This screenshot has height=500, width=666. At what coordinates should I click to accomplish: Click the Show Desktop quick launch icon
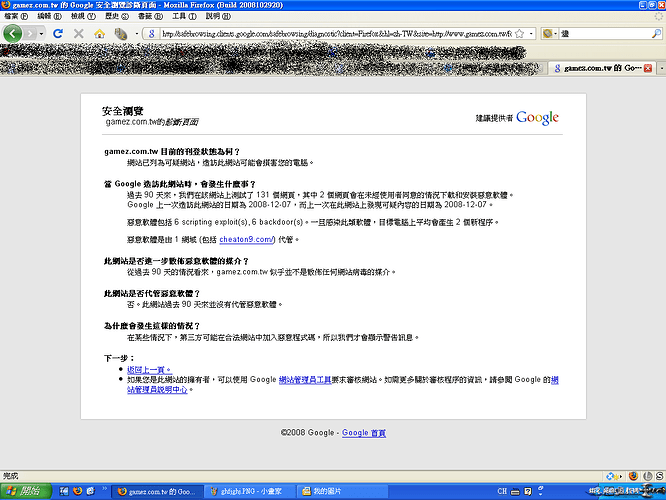64,491
